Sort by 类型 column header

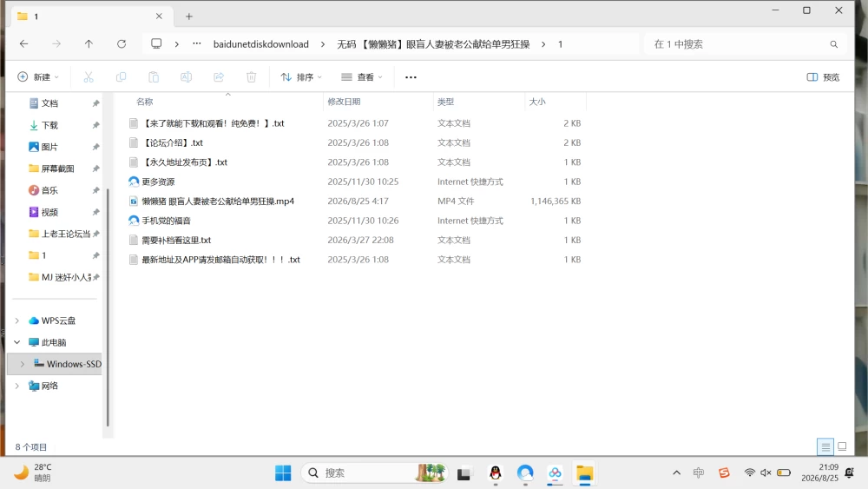(445, 102)
